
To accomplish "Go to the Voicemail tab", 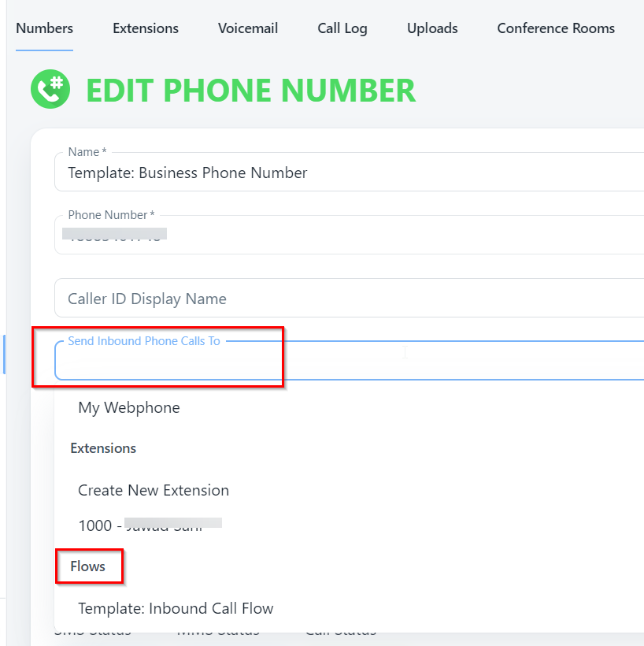I will pyautogui.click(x=248, y=28).
